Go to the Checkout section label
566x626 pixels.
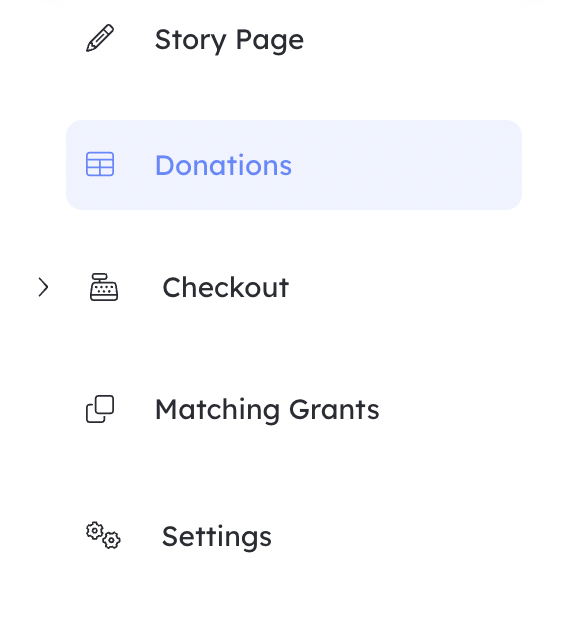point(226,287)
